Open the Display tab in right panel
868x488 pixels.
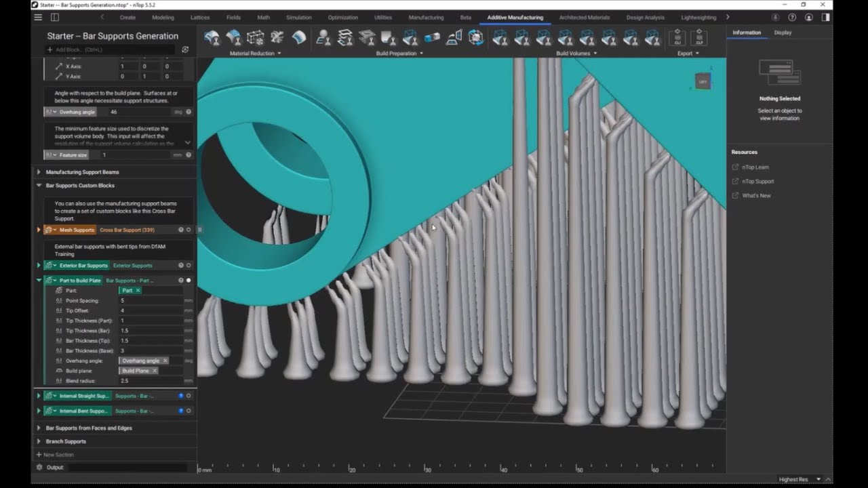[783, 33]
